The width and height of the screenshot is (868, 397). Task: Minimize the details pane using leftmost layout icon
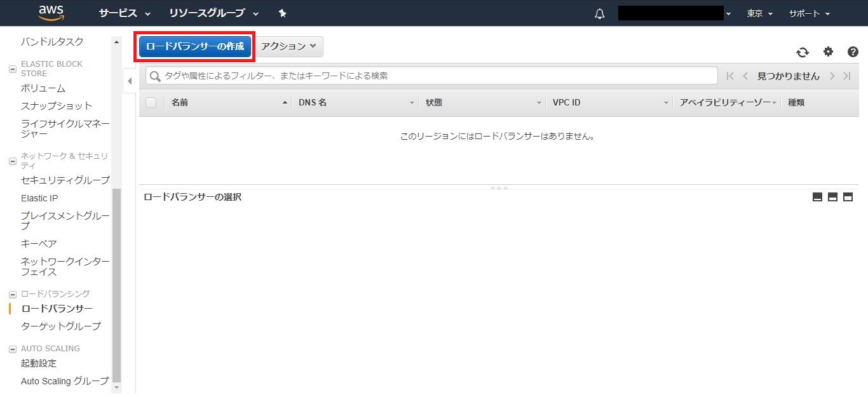(x=818, y=197)
